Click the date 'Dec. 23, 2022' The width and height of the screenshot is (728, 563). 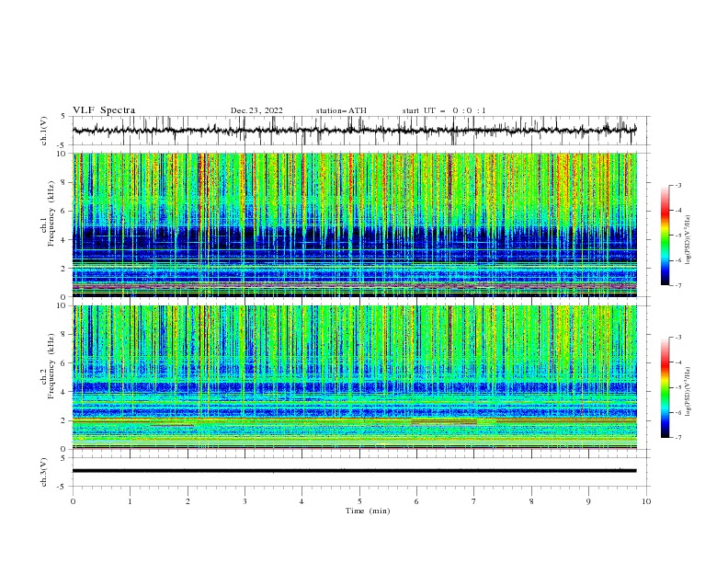pos(256,110)
